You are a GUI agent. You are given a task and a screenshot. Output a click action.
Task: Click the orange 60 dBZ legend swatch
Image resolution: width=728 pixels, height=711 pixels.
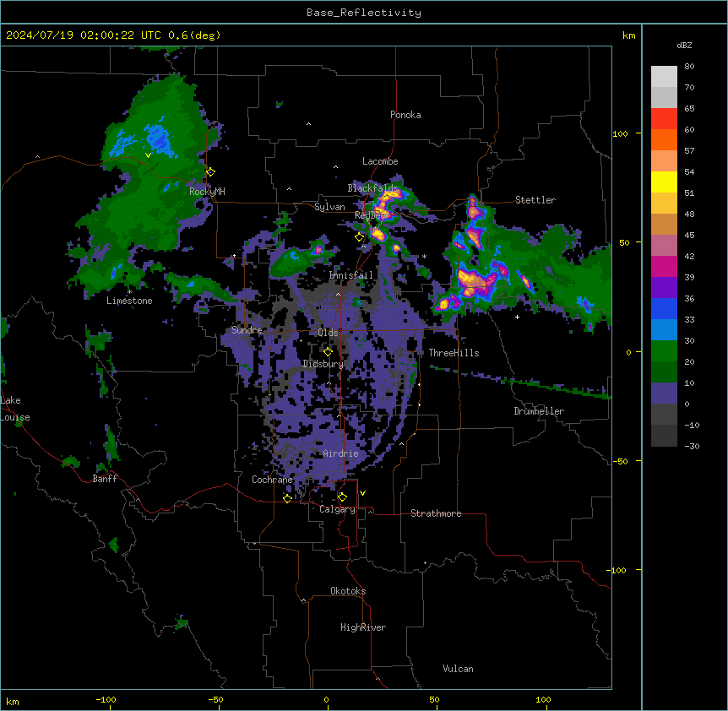(x=664, y=139)
